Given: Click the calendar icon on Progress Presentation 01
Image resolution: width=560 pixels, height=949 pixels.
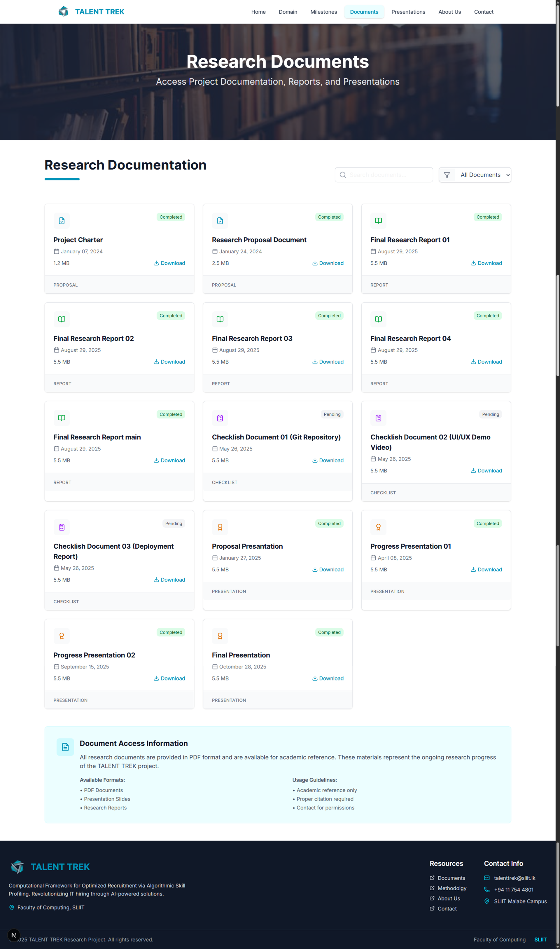Looking at the screenshot, I should [373, 558].
